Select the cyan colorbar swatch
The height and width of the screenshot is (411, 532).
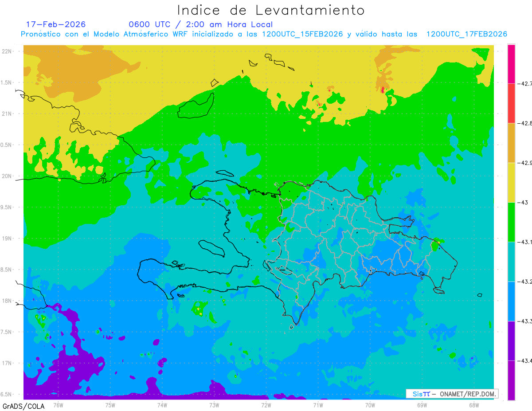click(511, 262)
